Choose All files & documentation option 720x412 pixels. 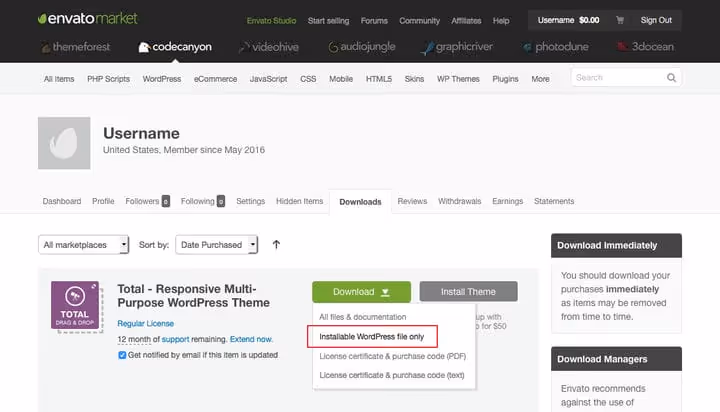pyautogui.click(x=363, y=317)
